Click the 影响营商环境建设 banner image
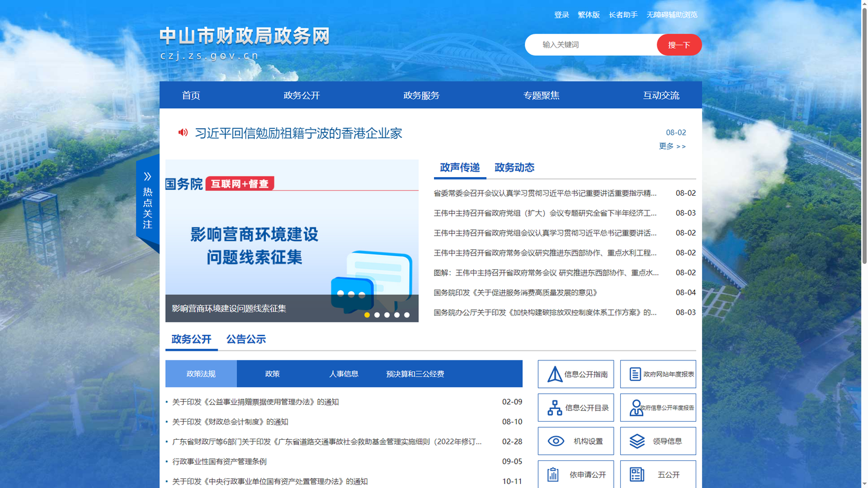The image size is (868, 488). [292, 240]
